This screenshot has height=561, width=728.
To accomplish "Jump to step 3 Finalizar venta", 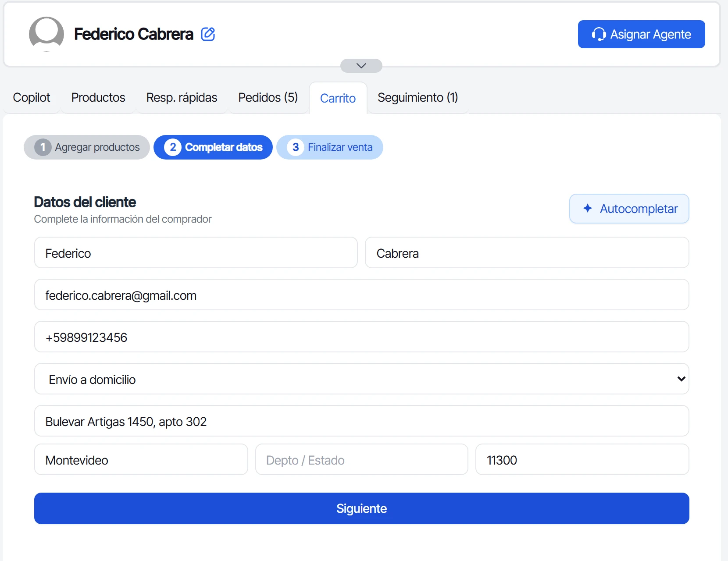I will point(330,147).
